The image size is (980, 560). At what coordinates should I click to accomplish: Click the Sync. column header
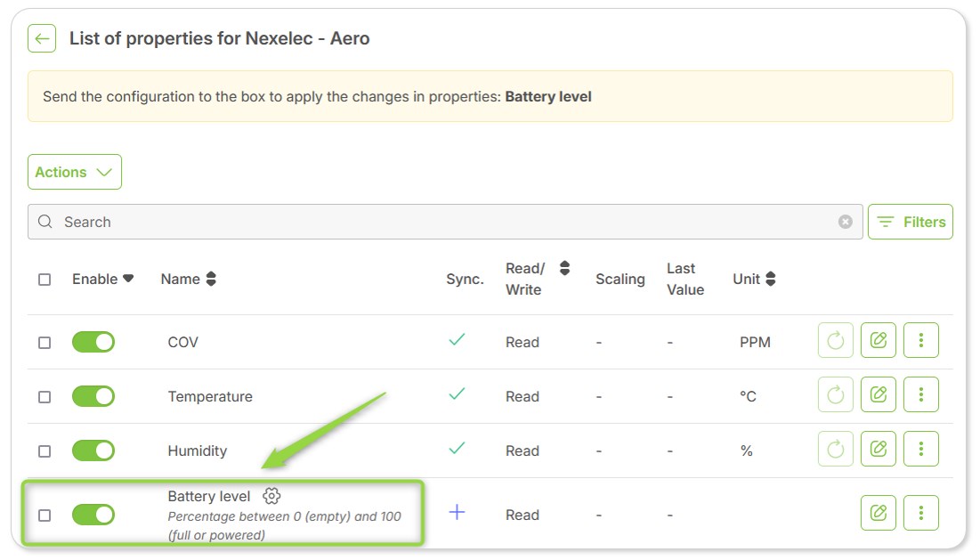point(465,280)
